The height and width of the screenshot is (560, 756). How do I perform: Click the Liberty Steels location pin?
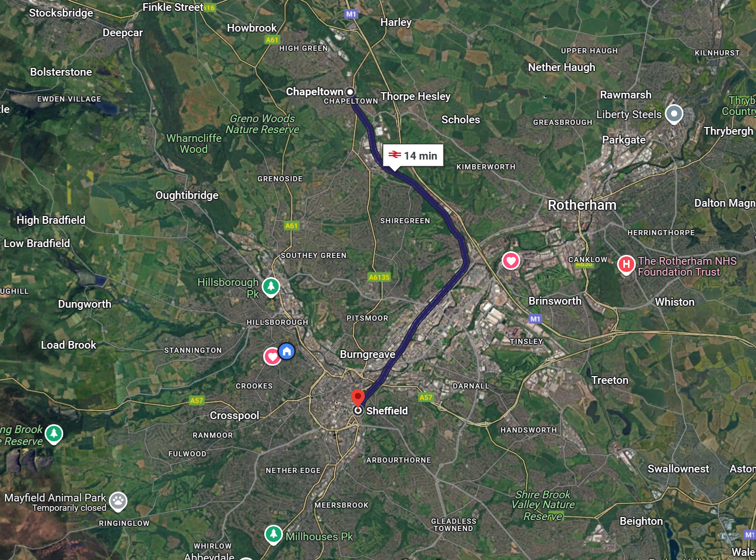[x=674, y=114]
